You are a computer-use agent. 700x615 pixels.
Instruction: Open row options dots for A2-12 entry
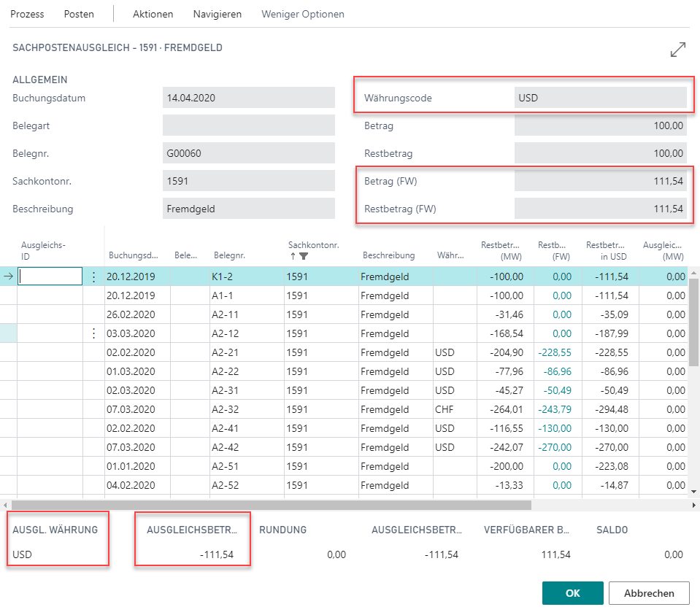[x=93, y=333]
